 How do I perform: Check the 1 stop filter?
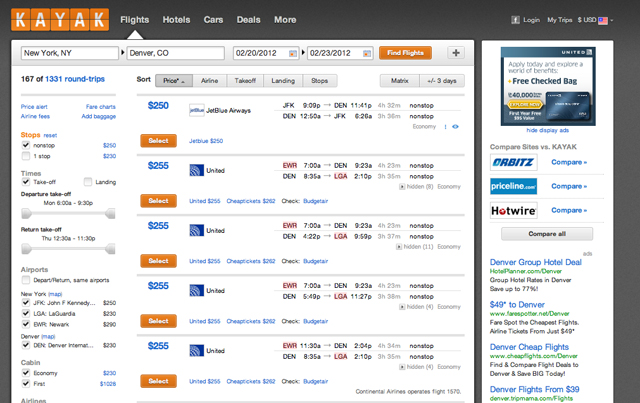(26, 156)
